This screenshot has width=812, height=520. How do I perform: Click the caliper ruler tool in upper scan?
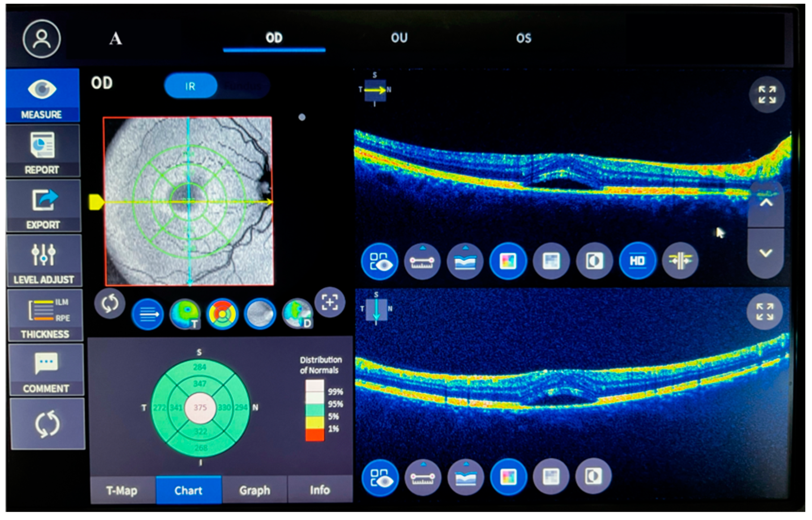pos(422,261)
